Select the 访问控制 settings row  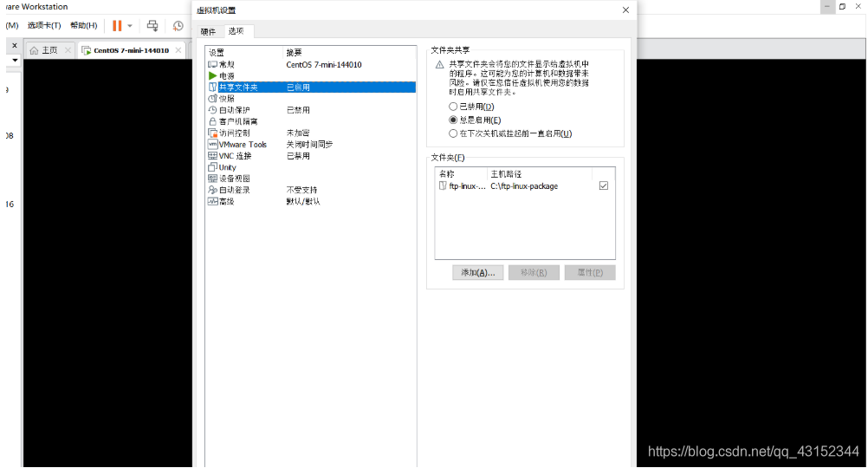coord(310,133)
